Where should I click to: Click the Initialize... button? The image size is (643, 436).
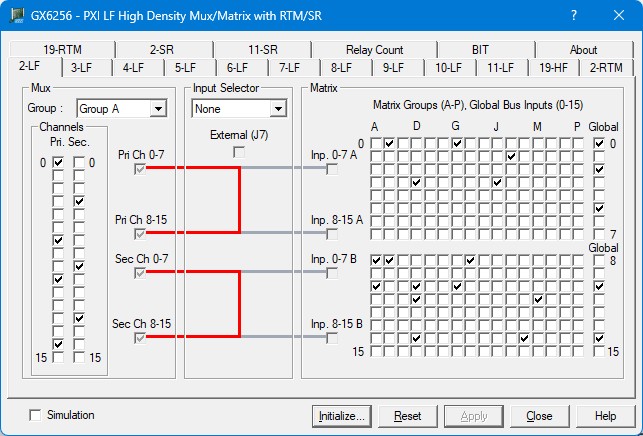pos(342,416)
